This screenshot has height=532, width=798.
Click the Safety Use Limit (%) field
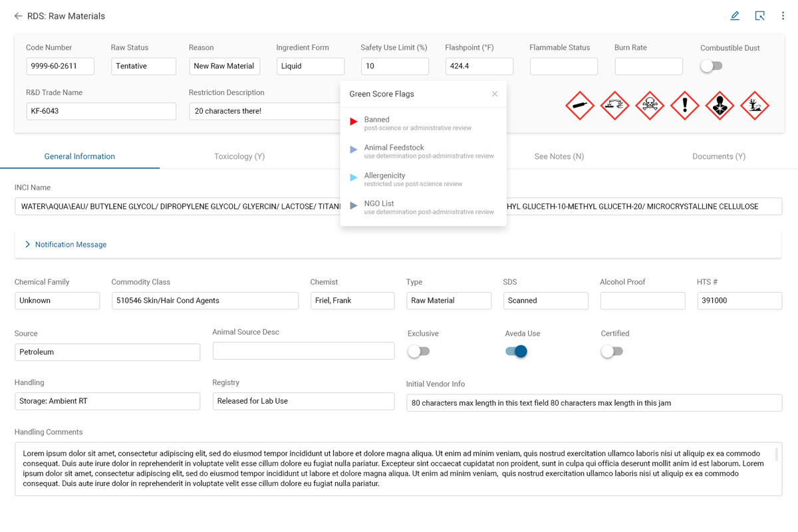tap(395, 66)
